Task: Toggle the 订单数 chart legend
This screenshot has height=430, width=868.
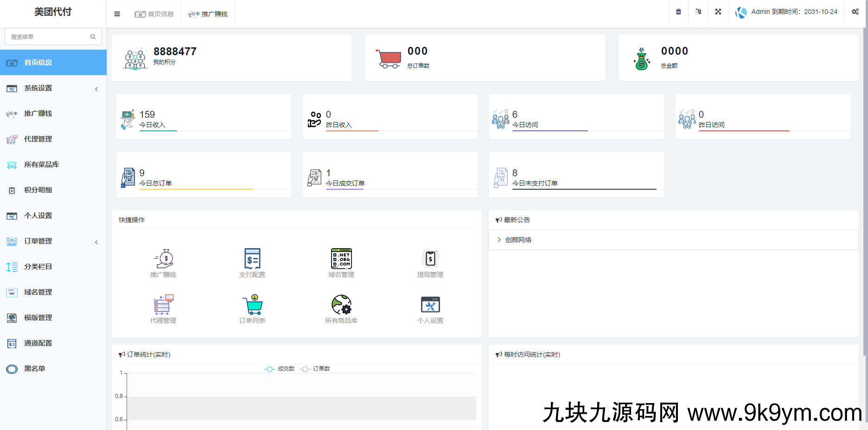Action: click(318, 369)
